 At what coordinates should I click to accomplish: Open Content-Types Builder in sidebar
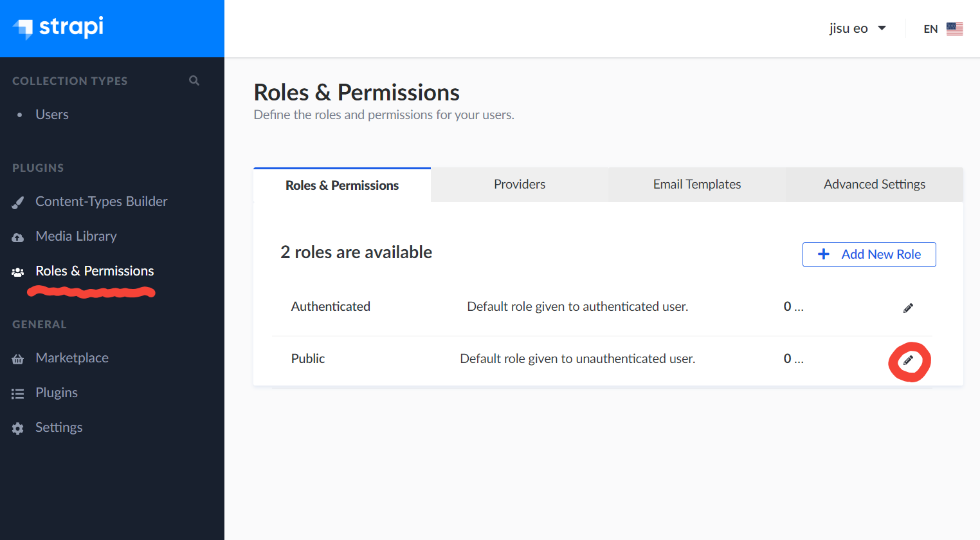point(102,201)
